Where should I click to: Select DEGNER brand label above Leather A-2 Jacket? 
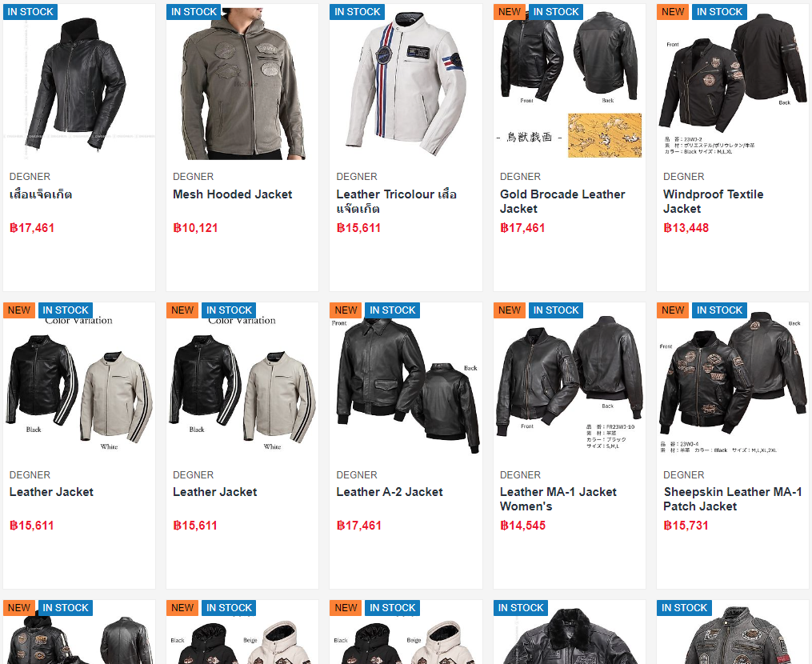[356, 475]
